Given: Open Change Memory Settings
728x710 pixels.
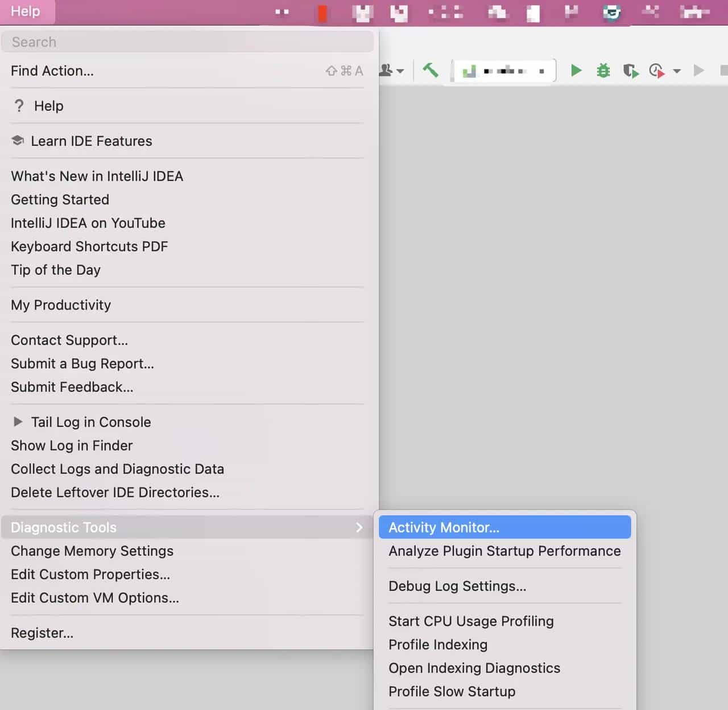Looking at the screenshot, I should (92, 551).
